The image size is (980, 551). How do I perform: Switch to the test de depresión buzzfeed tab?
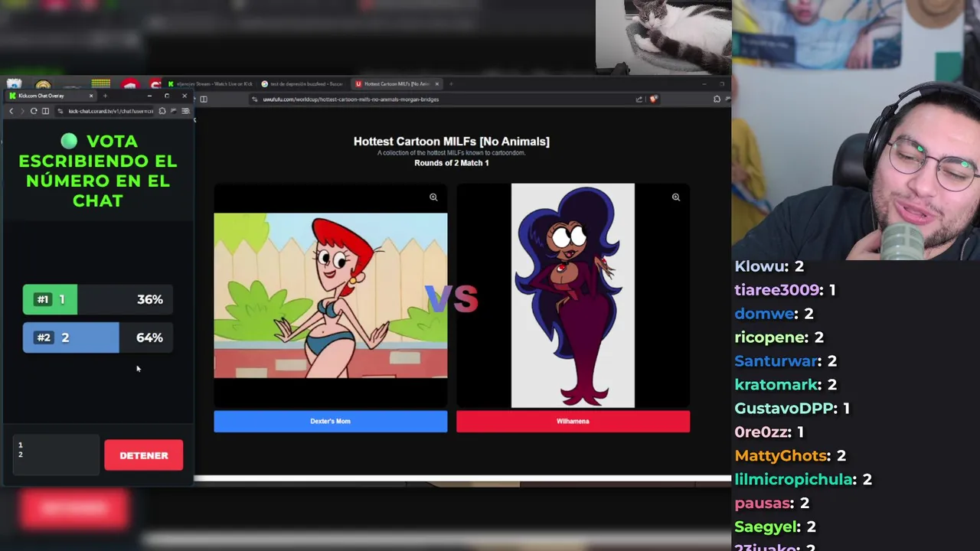(302, 83)
